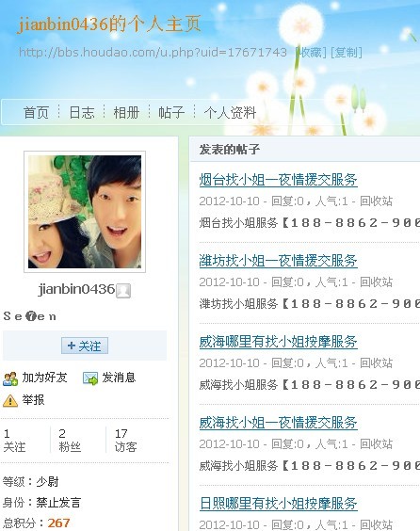
Task: Click the [复制] link next to the URL
Action: (347, 53)
